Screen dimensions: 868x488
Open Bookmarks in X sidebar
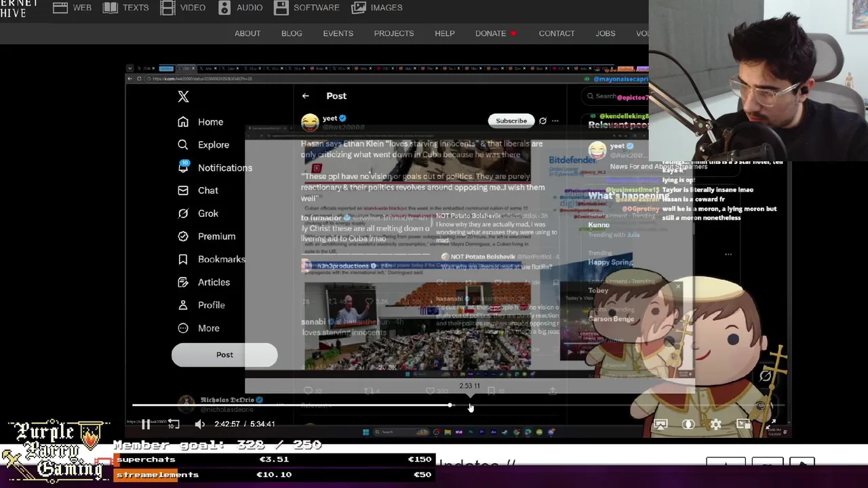tap(212, 259)
